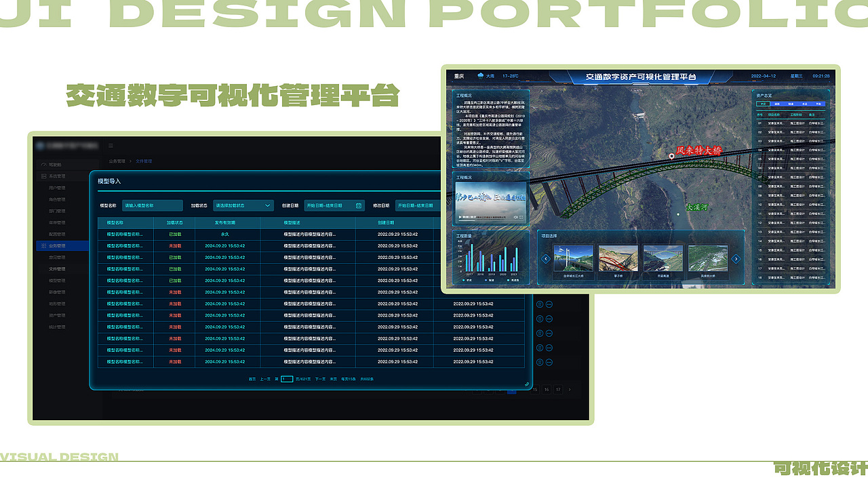Go to 首页 in the dialog pagination
The height and width of the screenshot is (488, 868).
pos(252,379)
